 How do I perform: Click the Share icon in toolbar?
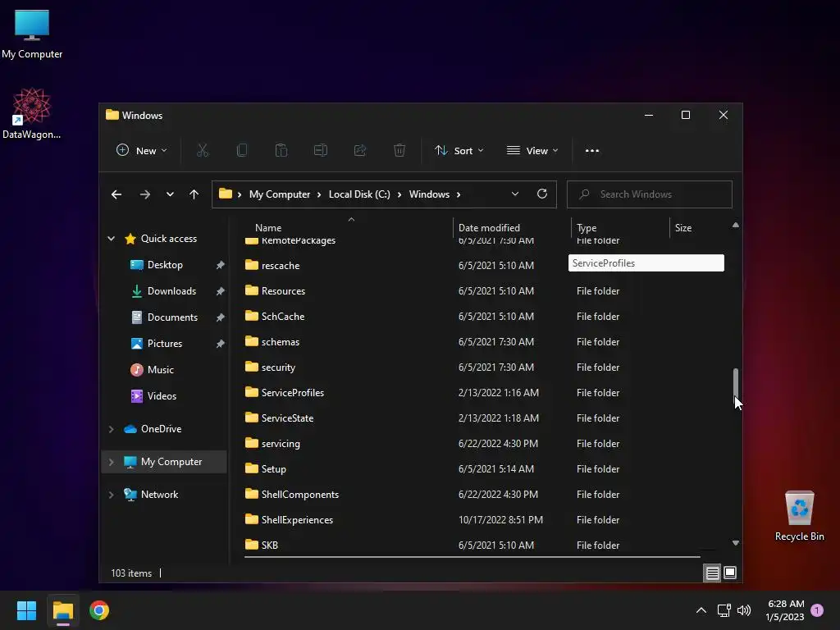pos(360,151)
